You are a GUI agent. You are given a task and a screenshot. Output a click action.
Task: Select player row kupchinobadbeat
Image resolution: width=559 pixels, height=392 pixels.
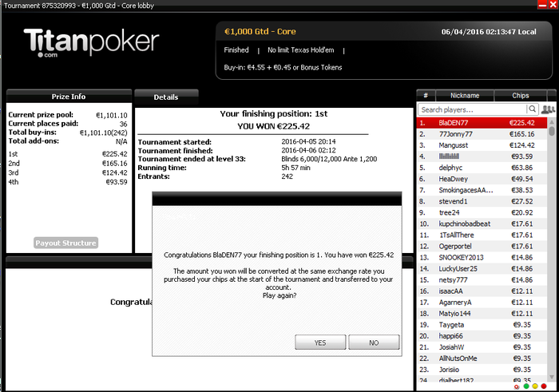tap(482, 224)
